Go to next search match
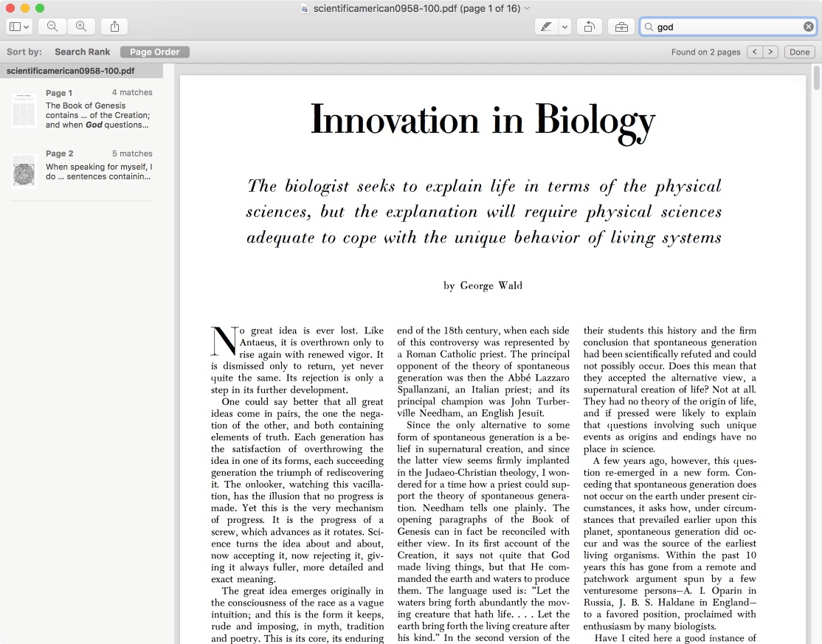The width and height of the screenshot is (822, 644). tap(770, 52)
